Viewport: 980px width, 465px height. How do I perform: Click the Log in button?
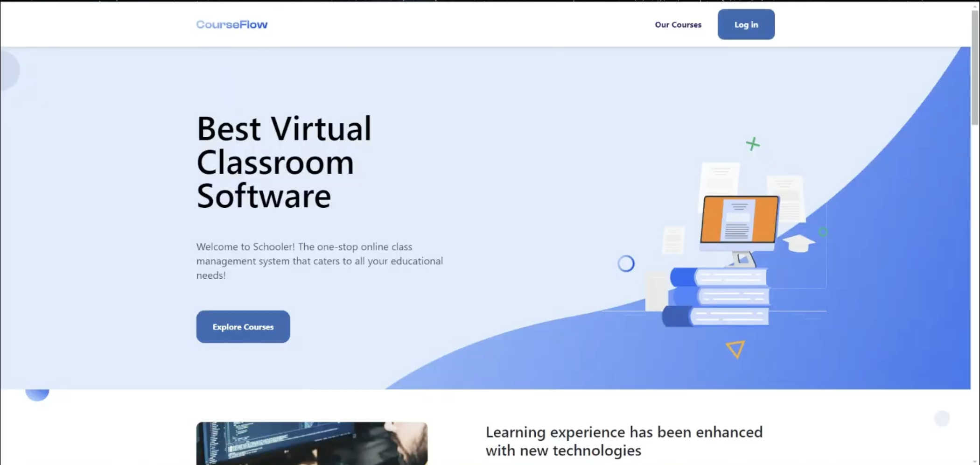pyautogui.click(x=745, y=24)
